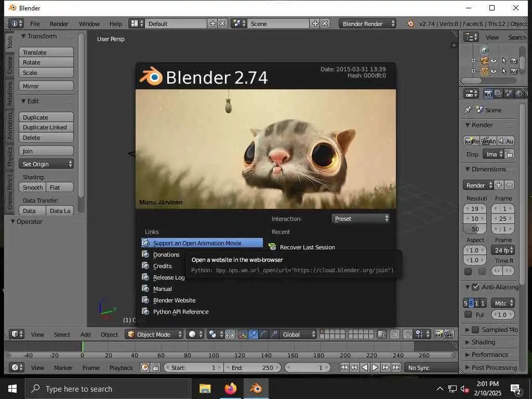Image resolution: width=532 pixels, height=399 pixels.
Task: Select the scale manipulator icon
Action: tap(273, 334)
